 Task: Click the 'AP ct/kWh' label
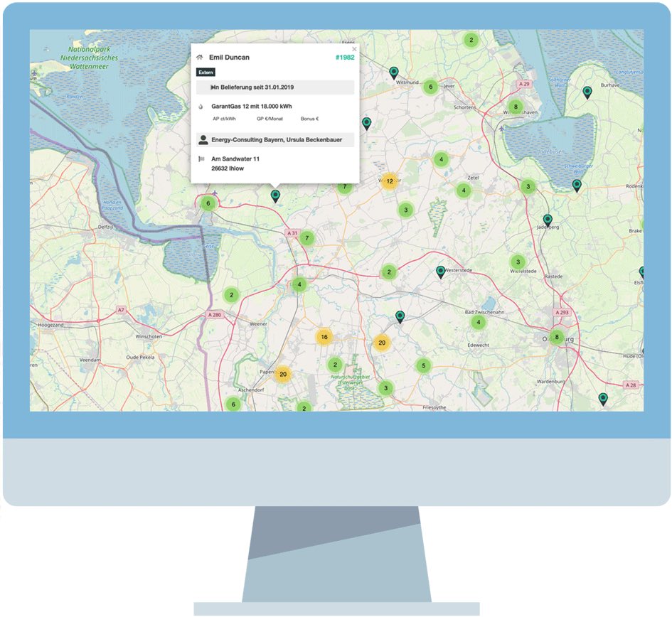[x=224, y=119]
